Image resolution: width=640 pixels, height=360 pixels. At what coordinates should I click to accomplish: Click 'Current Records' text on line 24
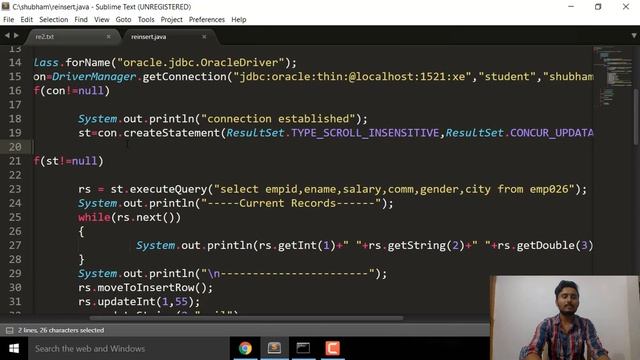(x=287, y=203)
